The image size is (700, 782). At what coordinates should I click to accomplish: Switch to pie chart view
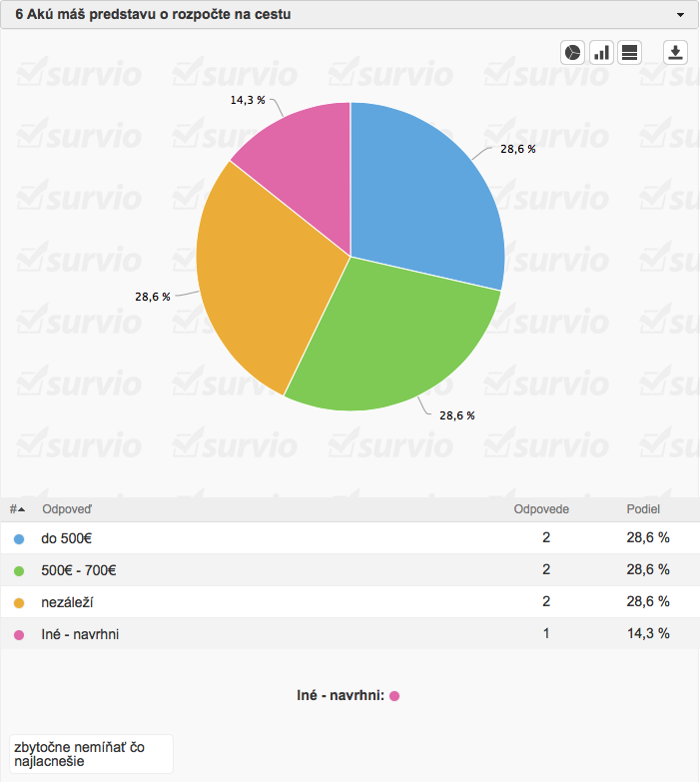pos(573,53)
